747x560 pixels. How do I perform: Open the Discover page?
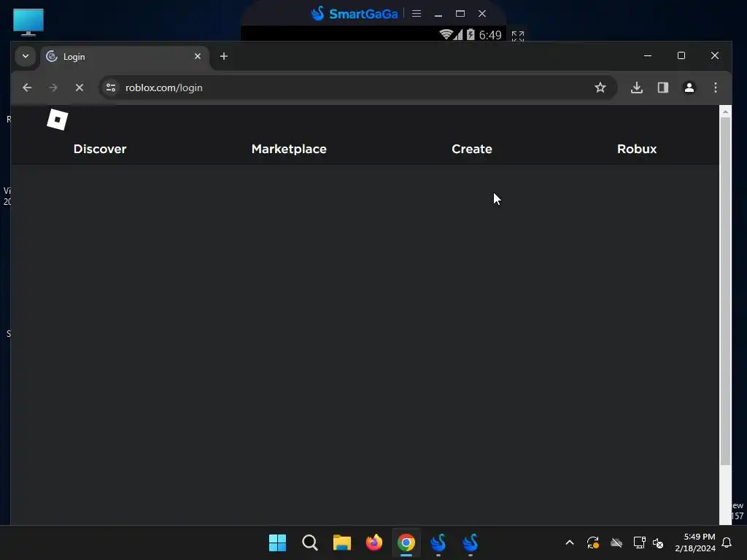(99, 149)
